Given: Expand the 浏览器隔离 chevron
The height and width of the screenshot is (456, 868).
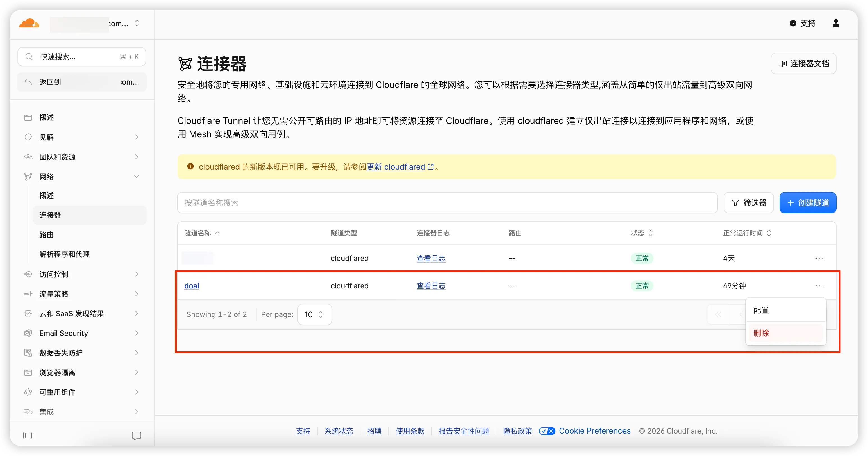Looking at the screenshot, I should (x=137, y=373).
